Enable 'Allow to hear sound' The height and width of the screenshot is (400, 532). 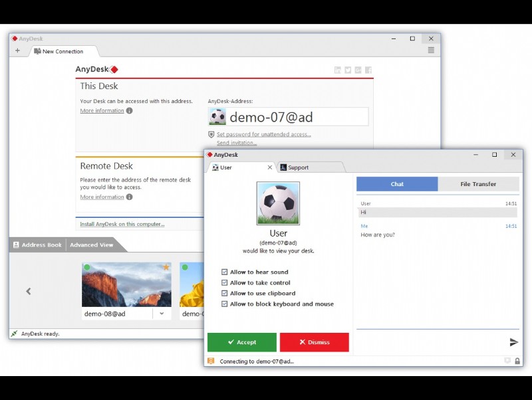(225, 272)
